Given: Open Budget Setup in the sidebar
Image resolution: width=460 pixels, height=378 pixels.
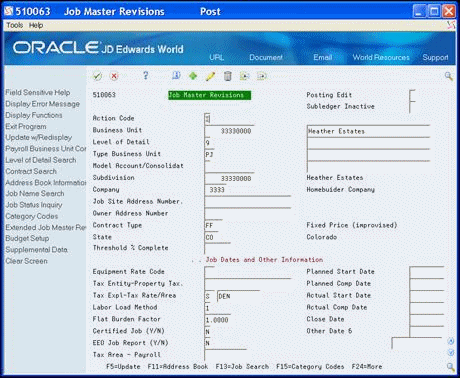Looking at the screenshot, I should pyautogui.click(x=27, y=239).
